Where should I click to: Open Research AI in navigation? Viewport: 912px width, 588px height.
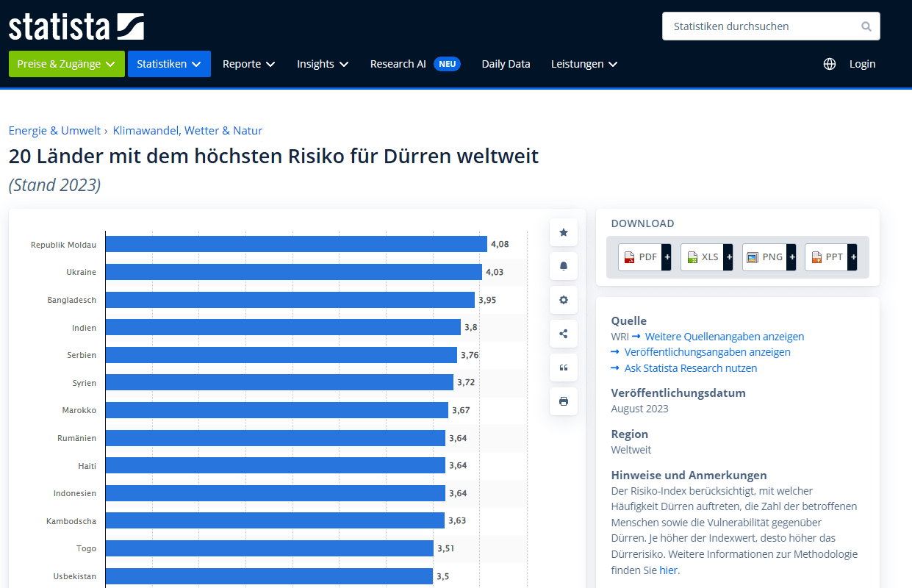point(398,64)
